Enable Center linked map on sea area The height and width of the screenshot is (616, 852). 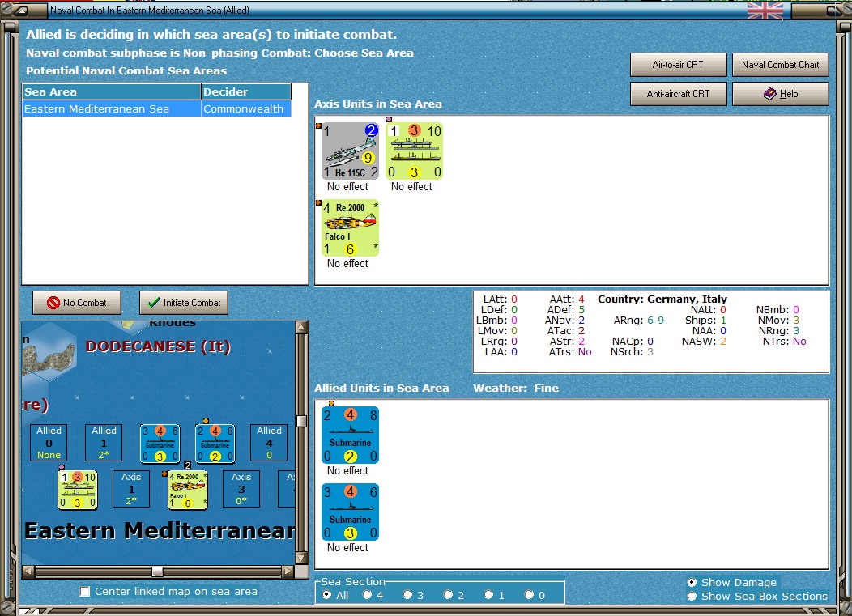pyautogui.click(x=85, y=592)
